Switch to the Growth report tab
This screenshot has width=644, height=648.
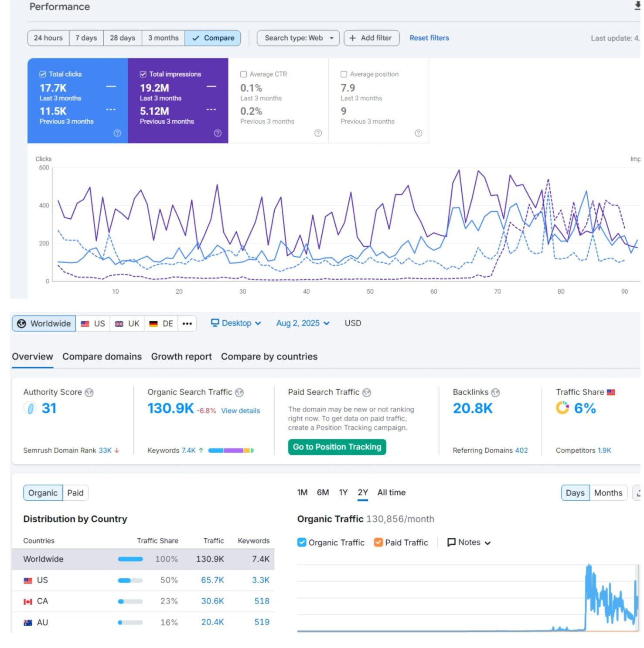tap(181, 356)
